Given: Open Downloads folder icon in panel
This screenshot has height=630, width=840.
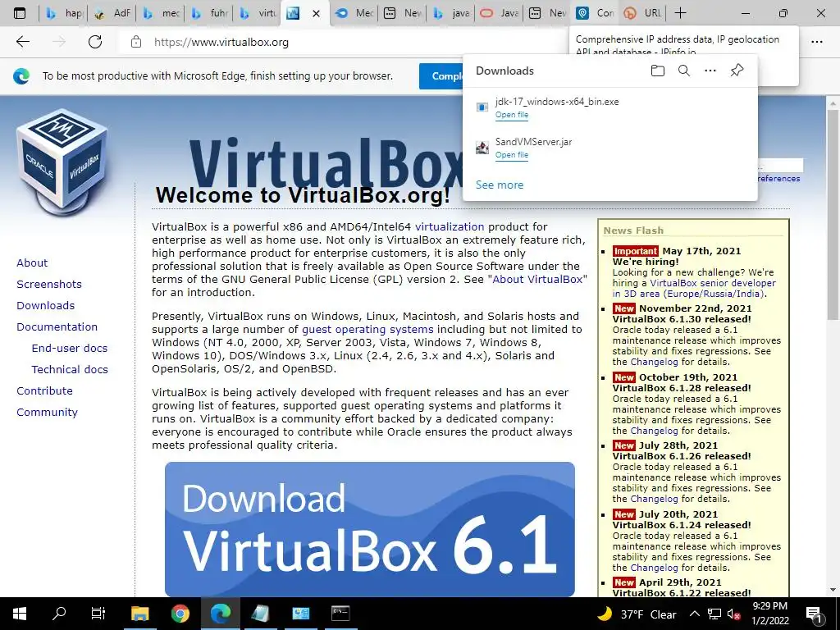Looking at the screenshot, I should click(x=657, y=71).
